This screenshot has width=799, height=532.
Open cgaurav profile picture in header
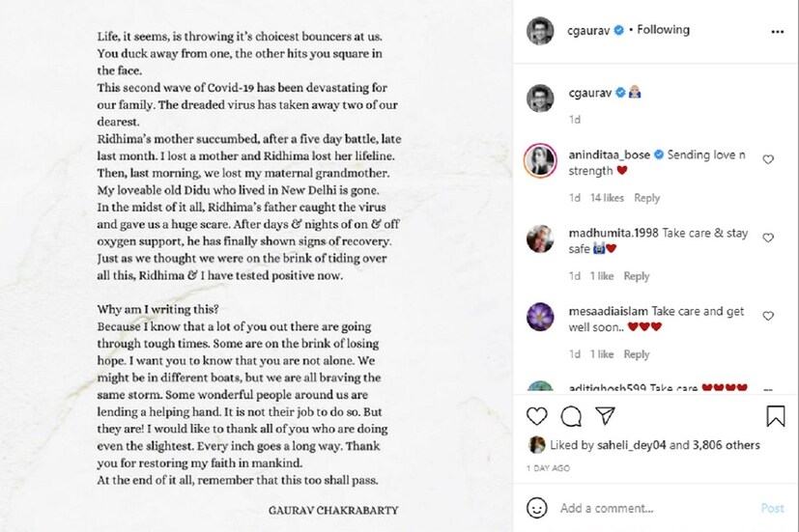(540, 31)
